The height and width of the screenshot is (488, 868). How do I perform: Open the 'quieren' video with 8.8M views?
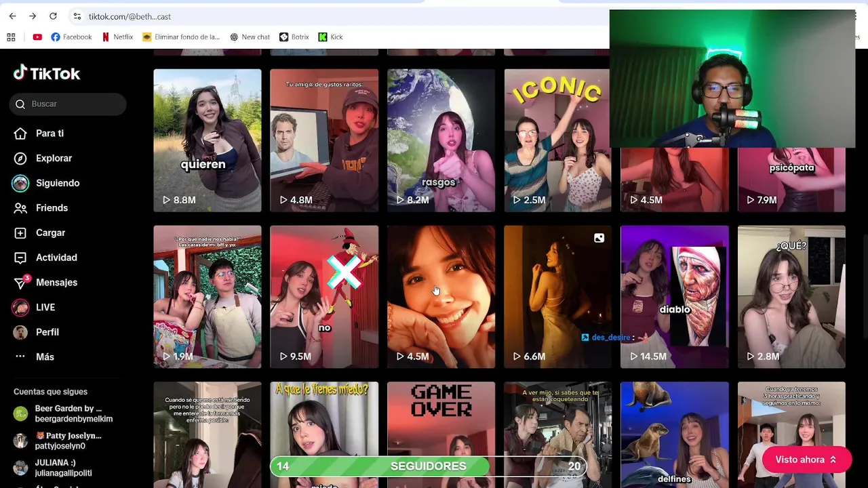tap(208, 140)
